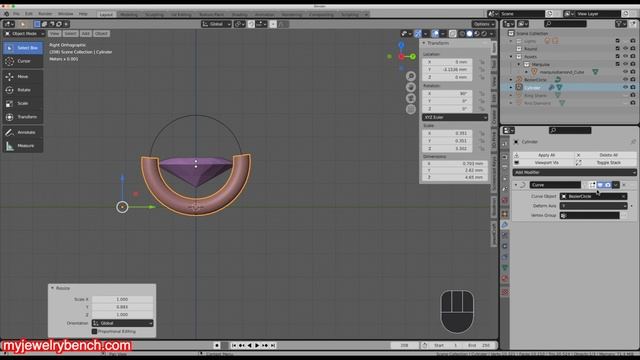This screenshot has height=360, width=640.
Task: Choose the Move tool
Action: 23,76
